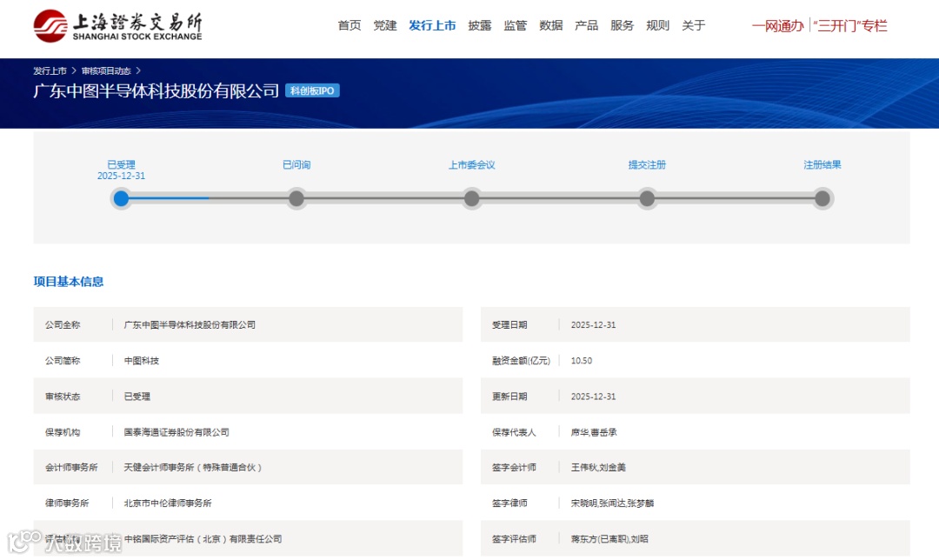Click sponsor 国泰海通证券股份有限公司

176,432
